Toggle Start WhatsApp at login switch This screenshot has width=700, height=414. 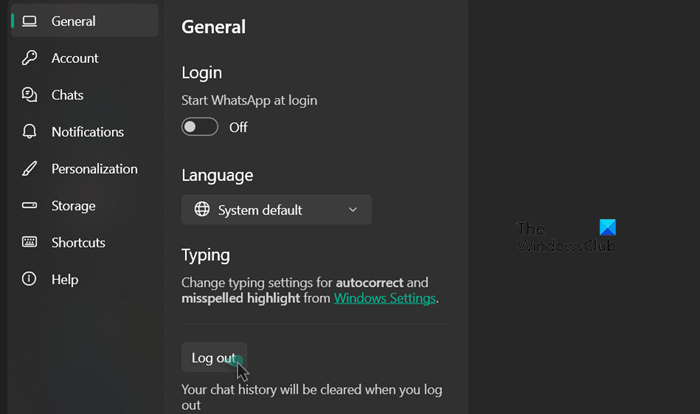(200, 127)
